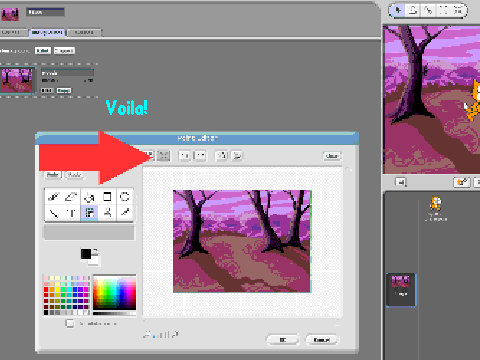
Task: Click the Paint new background button
Action: (x=43, y=51)
